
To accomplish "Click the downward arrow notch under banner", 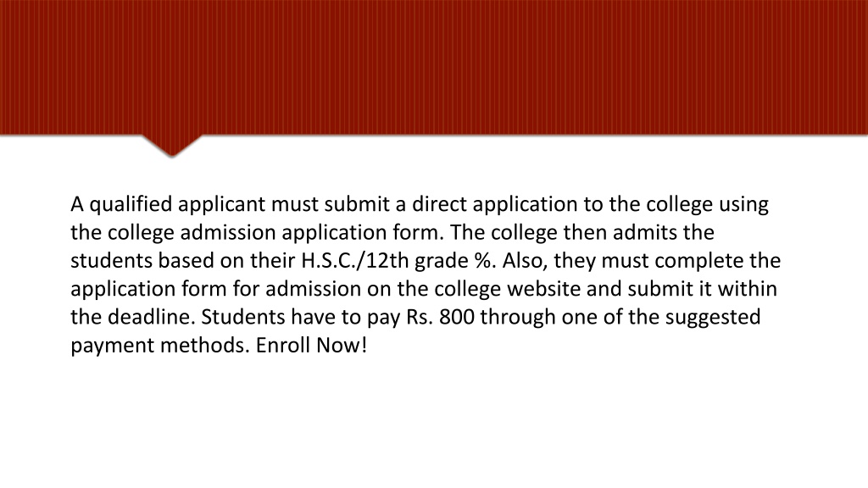I will pyautogui.click(x=171, y=146).
